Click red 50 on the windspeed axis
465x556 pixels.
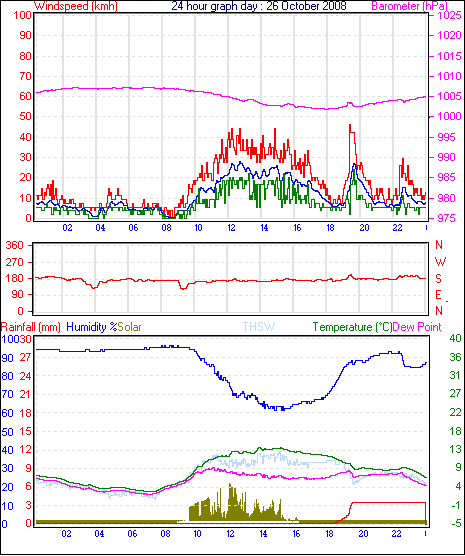tap(26, 116)
